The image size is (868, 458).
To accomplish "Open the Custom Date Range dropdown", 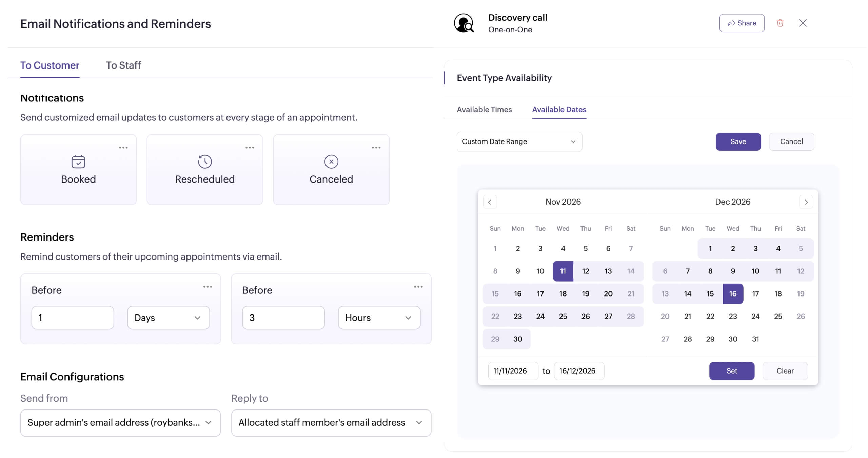I will pyautogui.click(x=519, y=142).
